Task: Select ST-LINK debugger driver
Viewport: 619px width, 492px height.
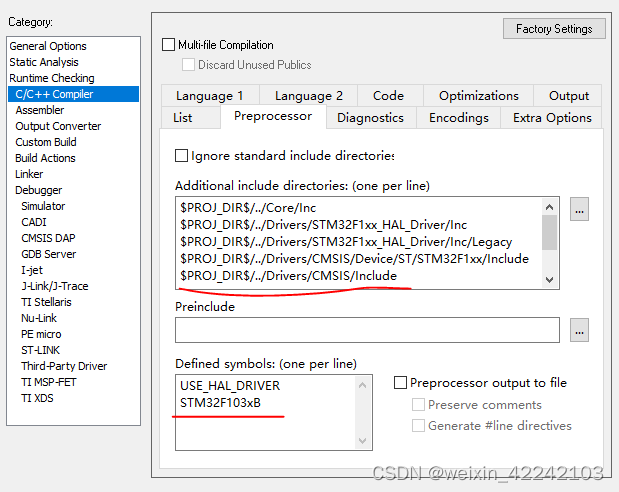Action: (x=73, y=350)
